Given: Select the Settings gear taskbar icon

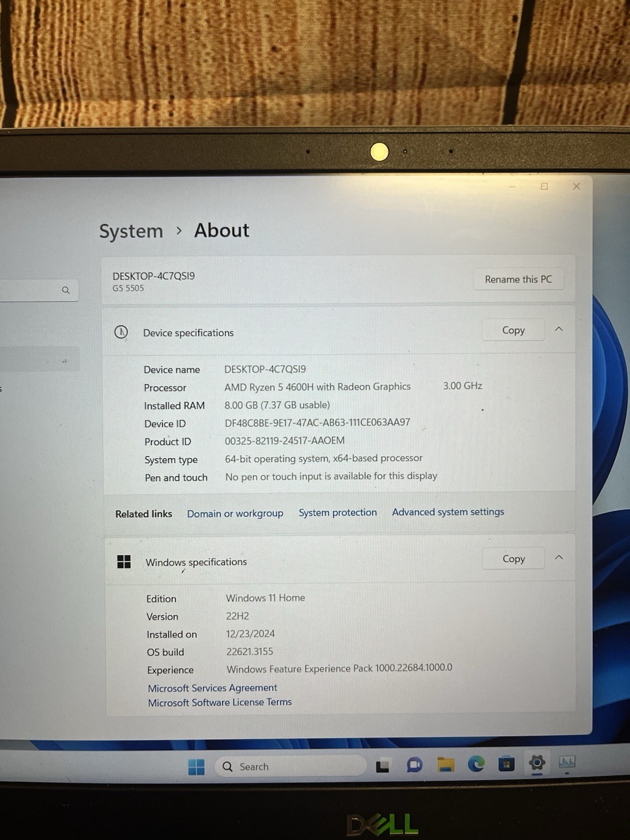Looking at the screenshot, I should pyautogui.click(x=537, y=762).
